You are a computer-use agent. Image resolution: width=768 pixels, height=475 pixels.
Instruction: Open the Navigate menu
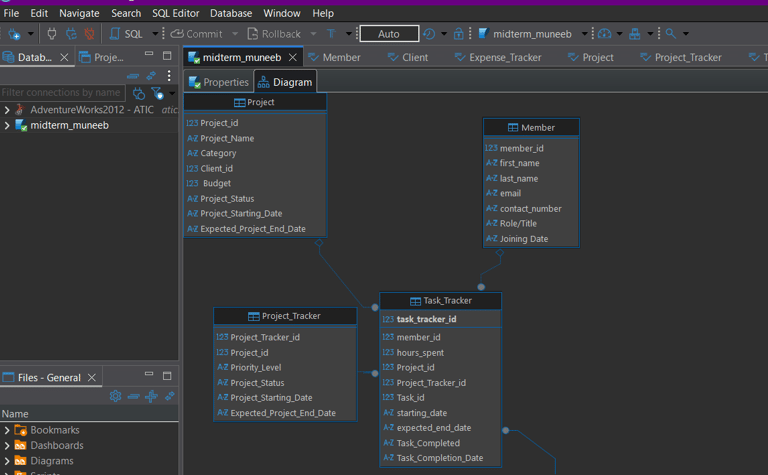[x=79, y=13]
